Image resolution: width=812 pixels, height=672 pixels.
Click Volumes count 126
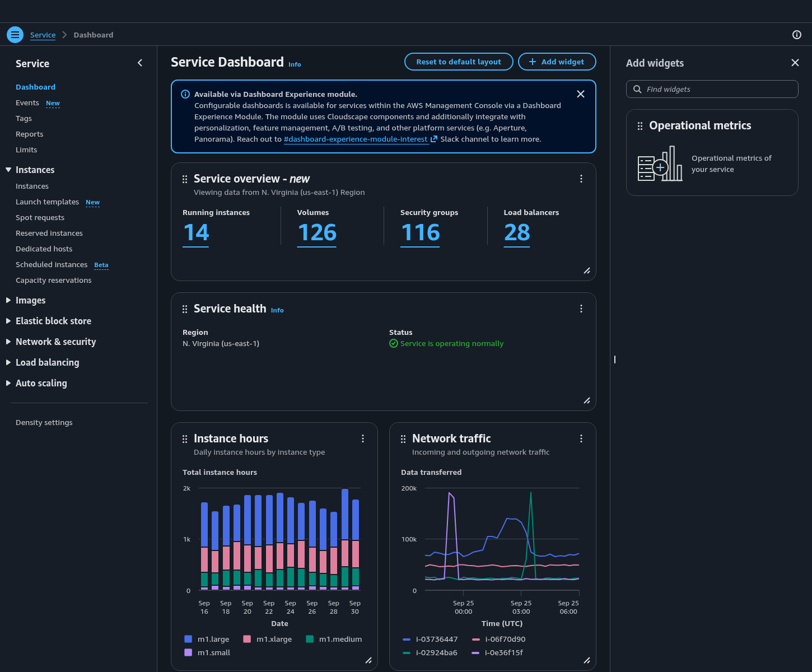point(316,233)
